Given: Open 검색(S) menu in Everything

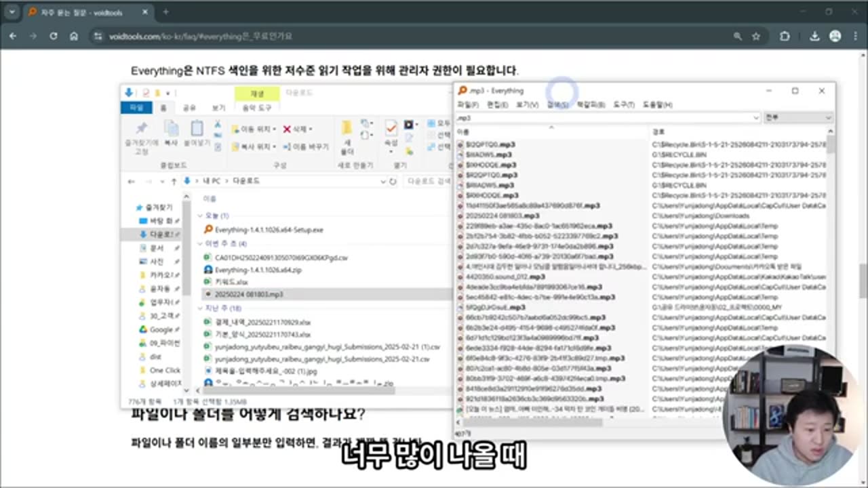Looking at the screenshot, I should pyautogui.click(x=557, y=105).
